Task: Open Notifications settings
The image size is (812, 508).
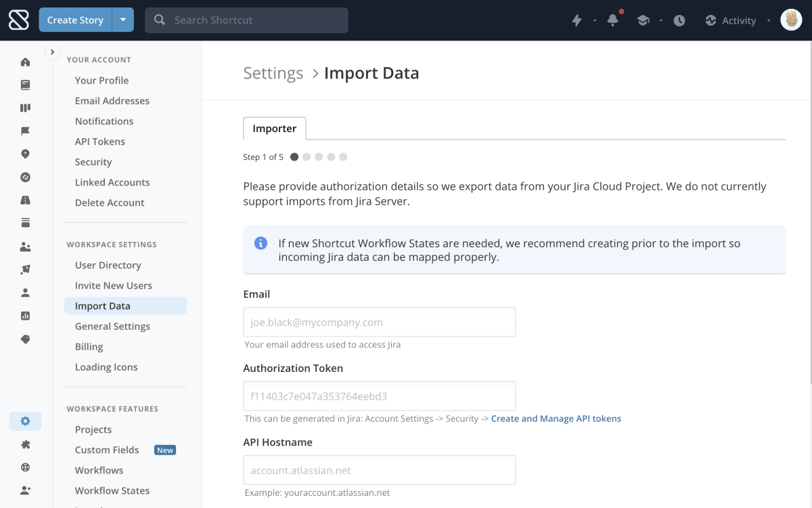Action: tap(104, 121)
